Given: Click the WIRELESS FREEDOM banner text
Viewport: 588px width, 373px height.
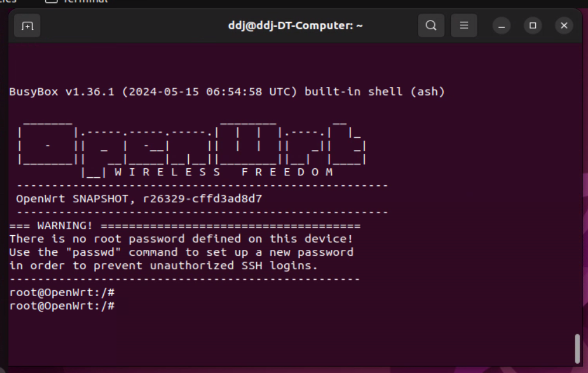Looking at the screenshot, I should (224, 172).
